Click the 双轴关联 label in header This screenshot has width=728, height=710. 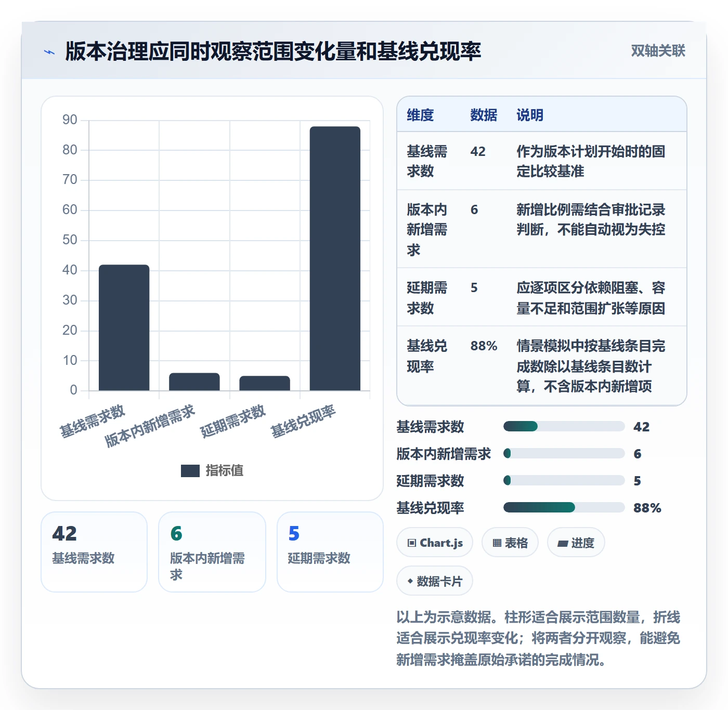(658, 51)
